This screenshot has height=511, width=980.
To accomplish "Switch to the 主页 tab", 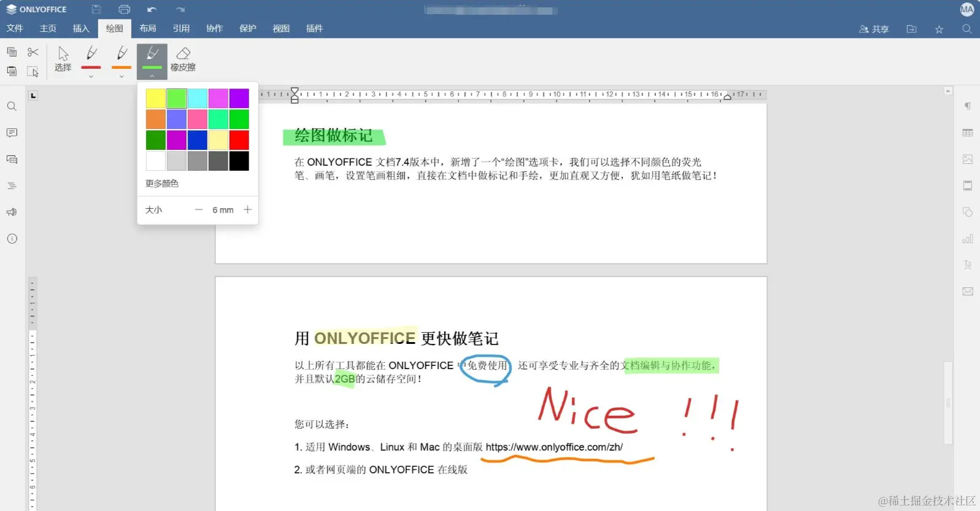I will [48, 28].
